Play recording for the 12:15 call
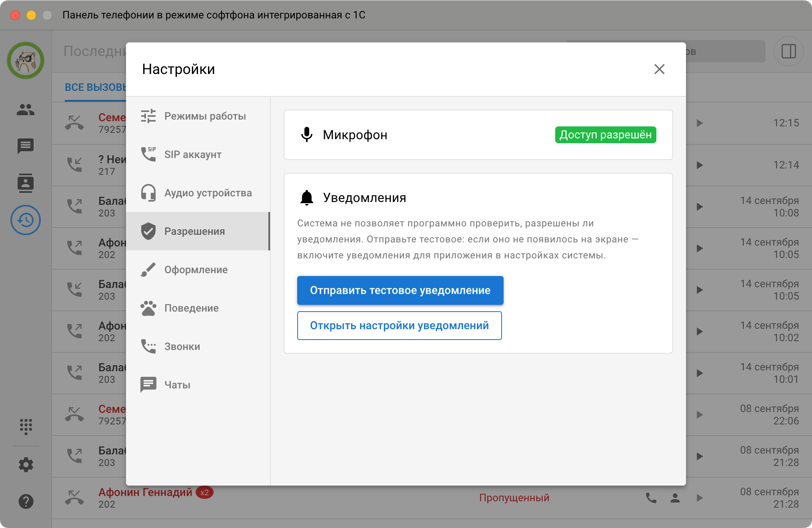812x528 pixels. tap(700, 123)
